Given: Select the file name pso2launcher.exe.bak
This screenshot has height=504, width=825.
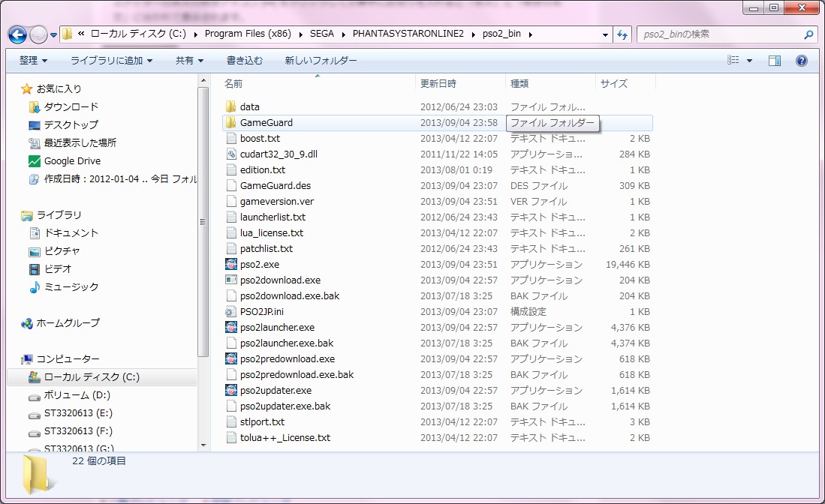Looking at the screenshot, I should pyautogui.click(x=287, y=343).
